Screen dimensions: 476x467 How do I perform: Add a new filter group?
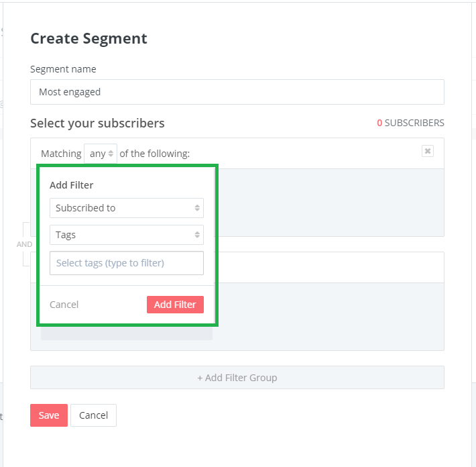(x=237, y=378)
